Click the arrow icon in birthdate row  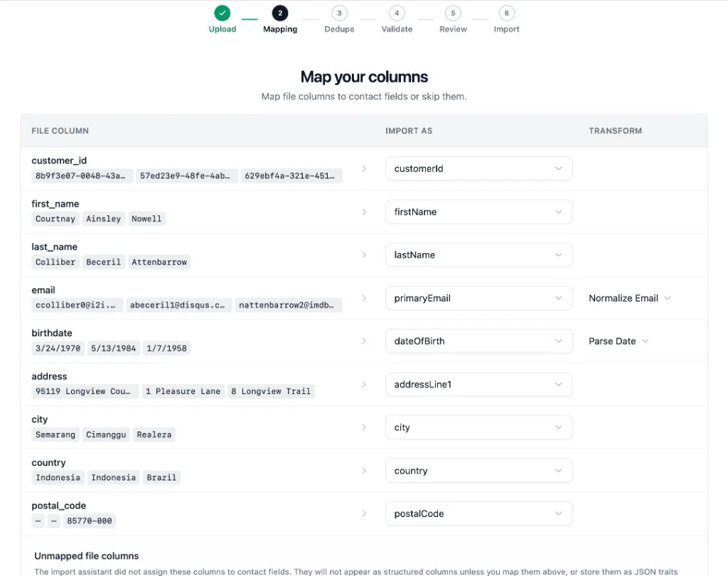click(x=364, y=341)
